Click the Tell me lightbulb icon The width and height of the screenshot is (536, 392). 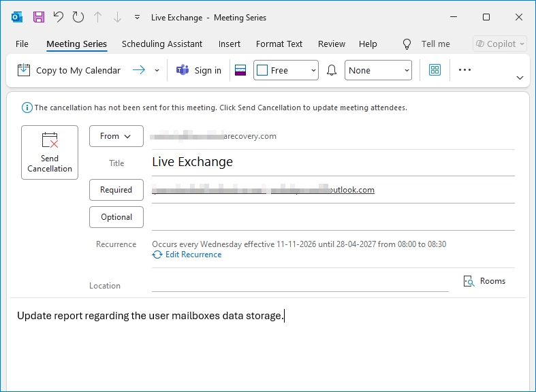407,44
